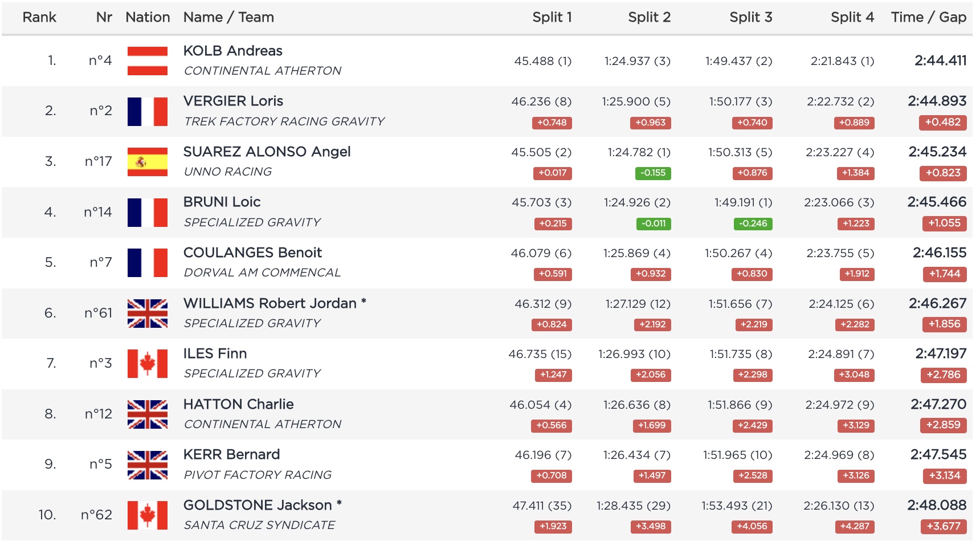980x545 pixels.
Task: Click the British flag beside HATTON Charlie
Action: click(147, 414)
